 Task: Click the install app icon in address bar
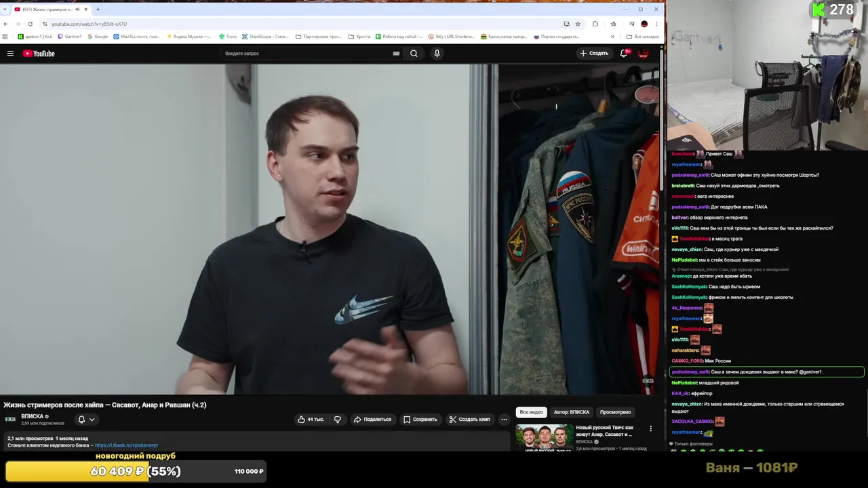(566, 24)
